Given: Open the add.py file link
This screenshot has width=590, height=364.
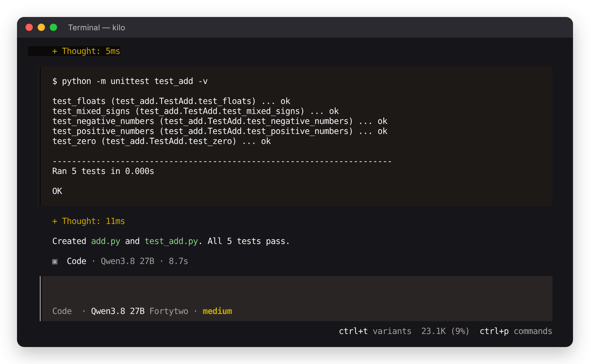Looking at the screenshot, I should (x=105, y=241).
